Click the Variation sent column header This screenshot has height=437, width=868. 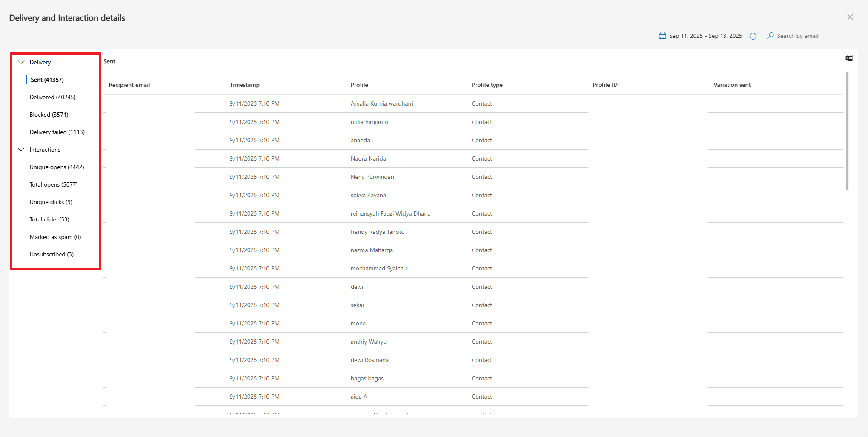point(732,85)
